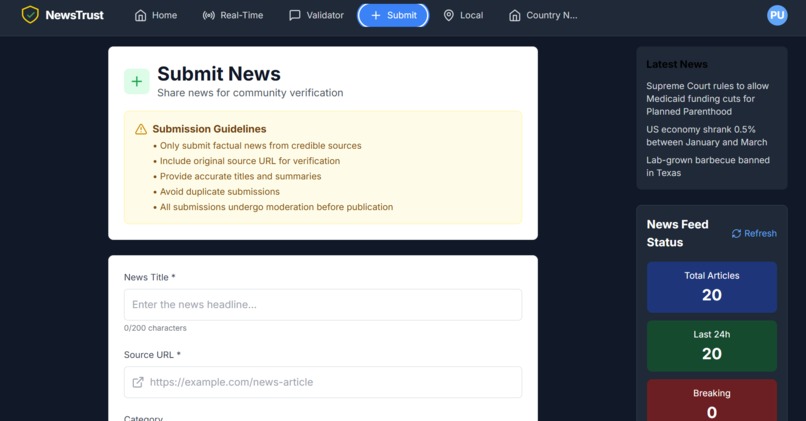Image resolution: width=806 pixels, height=421 pixels.
Task: Click the warning triangle icon in Submission Guidelines
Action: (141, 129)
